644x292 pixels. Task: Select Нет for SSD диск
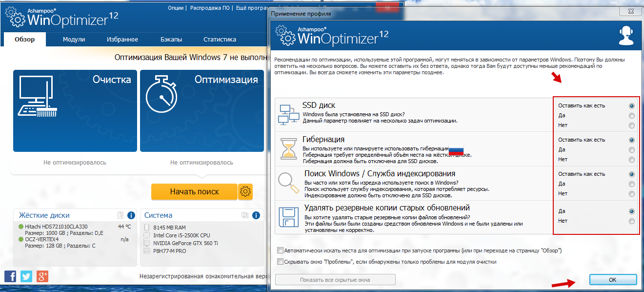(x=632, y=125)
